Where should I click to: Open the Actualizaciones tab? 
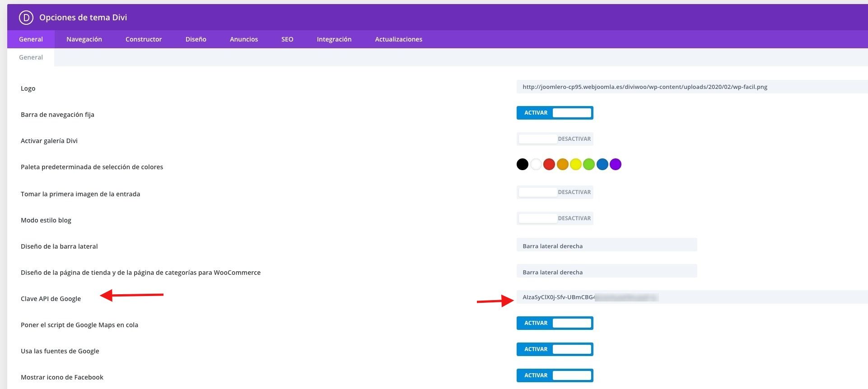(x=399, y=39)
